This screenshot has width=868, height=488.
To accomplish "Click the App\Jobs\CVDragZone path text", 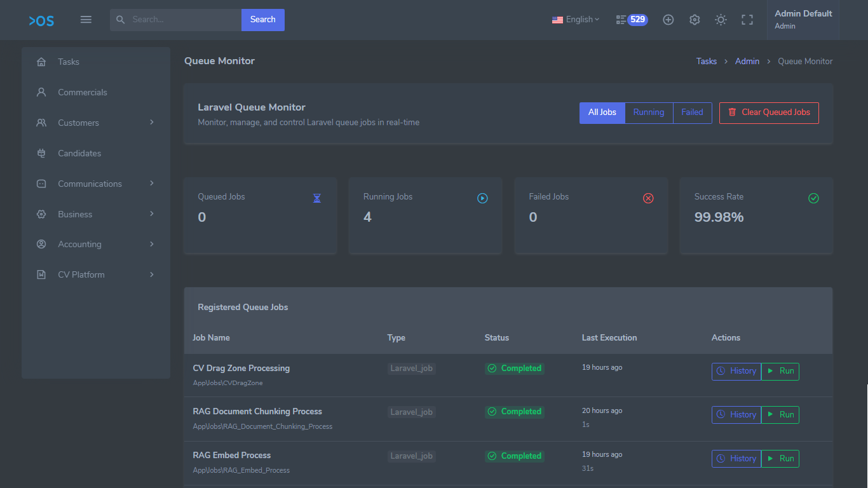I will point(228,383).
